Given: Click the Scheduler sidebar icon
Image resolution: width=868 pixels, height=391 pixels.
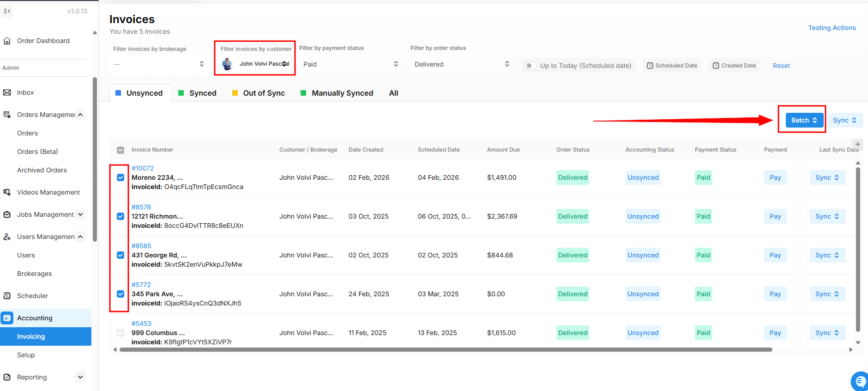Looking at the screenshot, I should 7,296.
